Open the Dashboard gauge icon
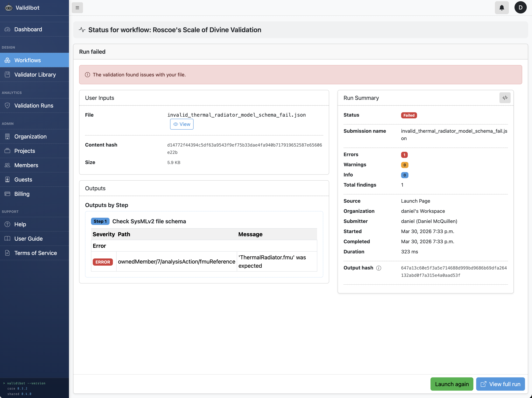The height and width of the screenshot is (398, 532). coord(8,29)
